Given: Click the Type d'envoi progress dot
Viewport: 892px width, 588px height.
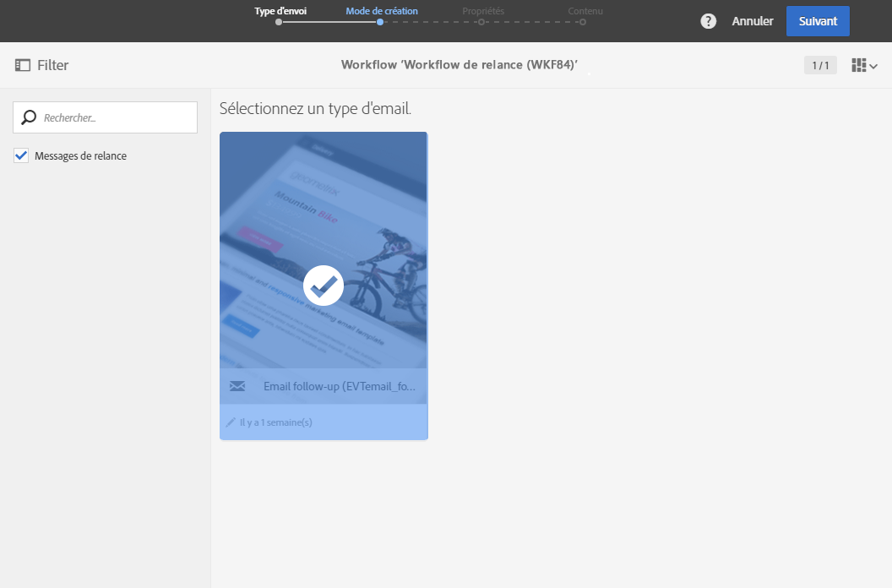Looking at the screenshot, I should [279, 22].
